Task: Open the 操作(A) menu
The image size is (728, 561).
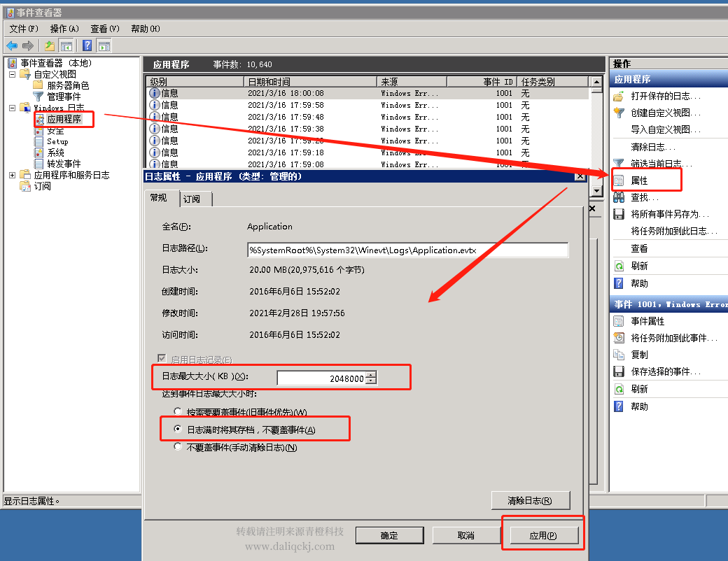Action: point(64,29)
